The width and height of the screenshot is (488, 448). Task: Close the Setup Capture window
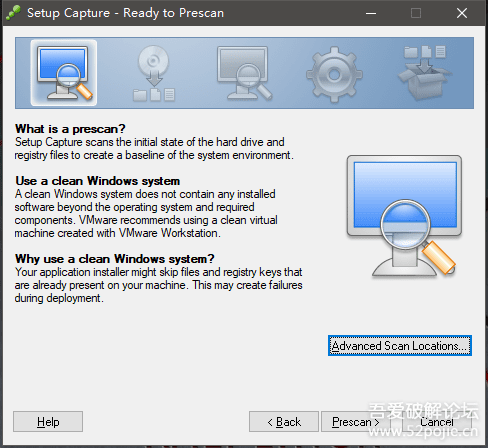click(x=462, y=13)
